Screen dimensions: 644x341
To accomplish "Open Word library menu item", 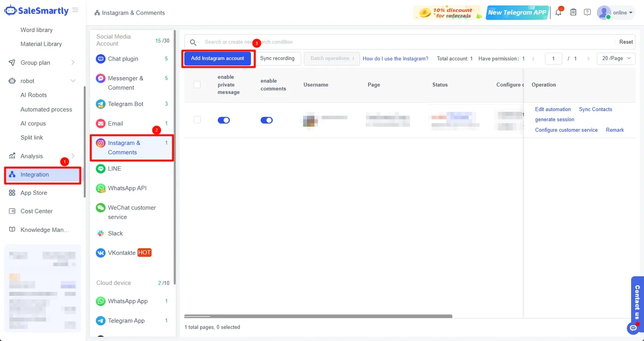I will tap(37, 30).
